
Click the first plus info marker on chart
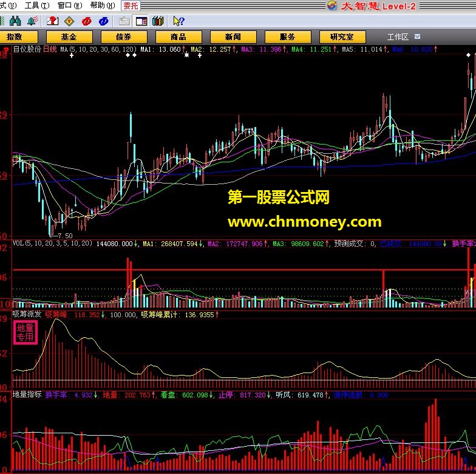click(72, 55)
